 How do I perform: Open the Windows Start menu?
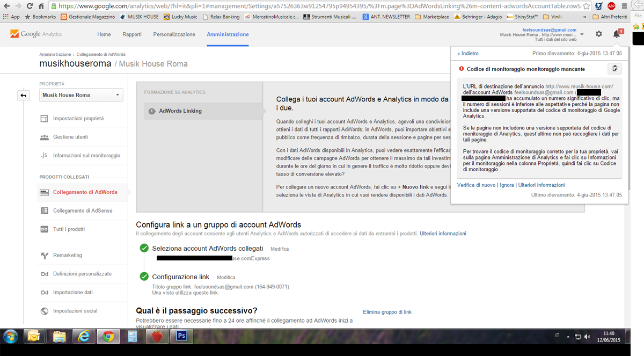[10, 337]
